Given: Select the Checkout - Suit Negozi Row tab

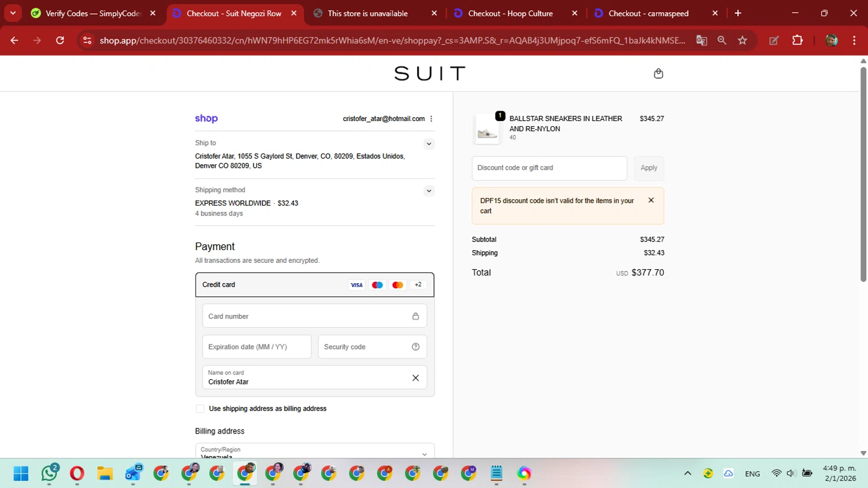Looking at the screenshot, I should point(234,13).
